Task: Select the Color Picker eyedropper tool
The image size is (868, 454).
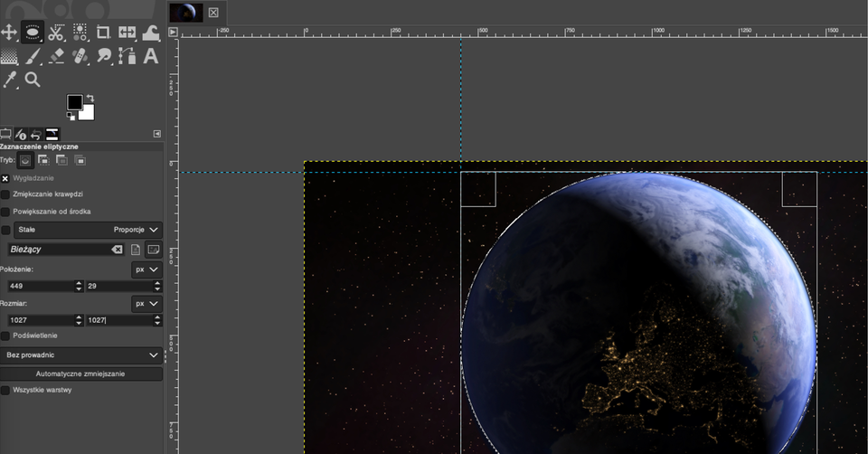Action: point(9,80)
